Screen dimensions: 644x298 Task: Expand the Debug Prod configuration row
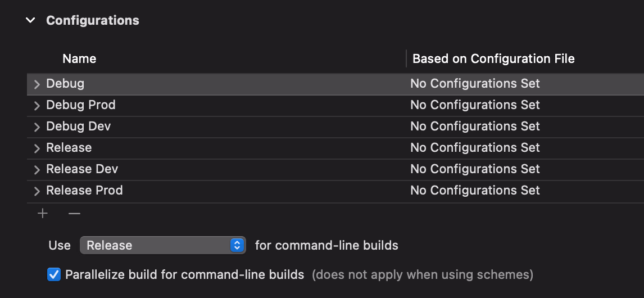37,106
